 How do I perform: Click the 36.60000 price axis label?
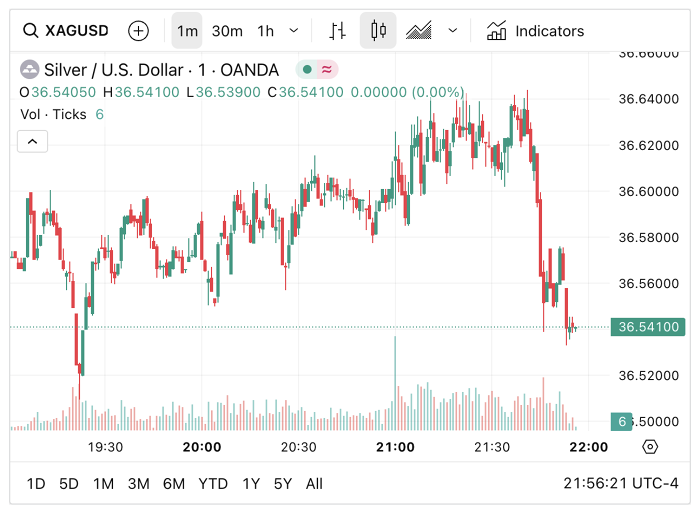point(648,192)
